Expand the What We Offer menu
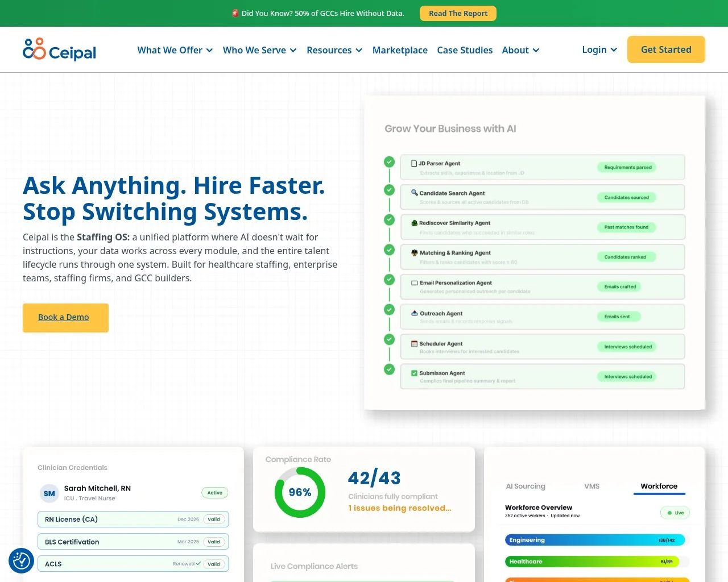Image resolution: width=728 pixels, height=582 pixels. 175,50
